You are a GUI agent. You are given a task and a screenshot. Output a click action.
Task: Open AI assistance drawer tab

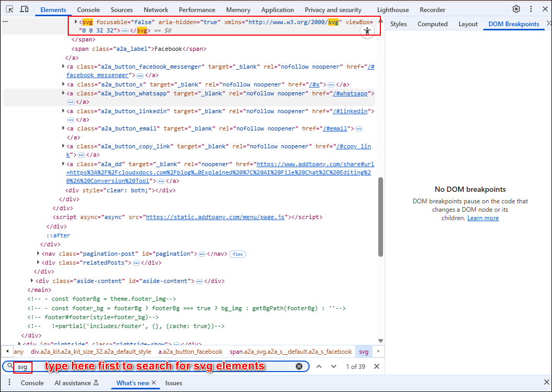coord(77,383)
